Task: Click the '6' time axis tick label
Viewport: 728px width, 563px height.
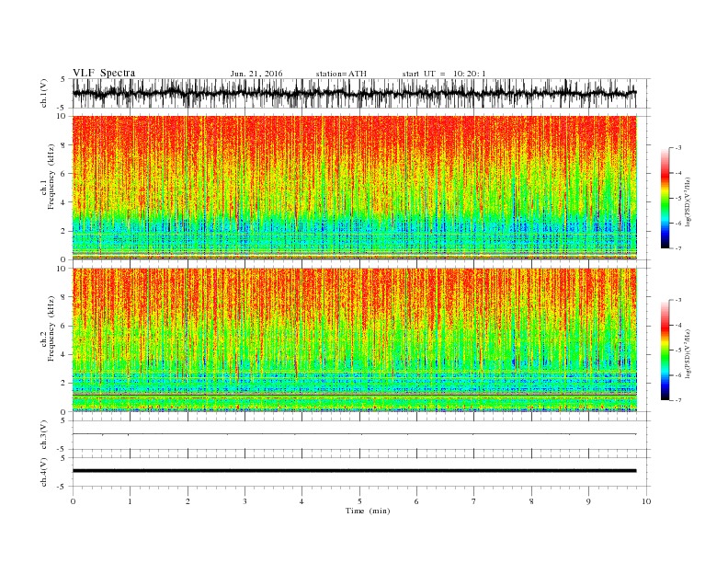Action: pyautogui.click(x=416, y=501)
